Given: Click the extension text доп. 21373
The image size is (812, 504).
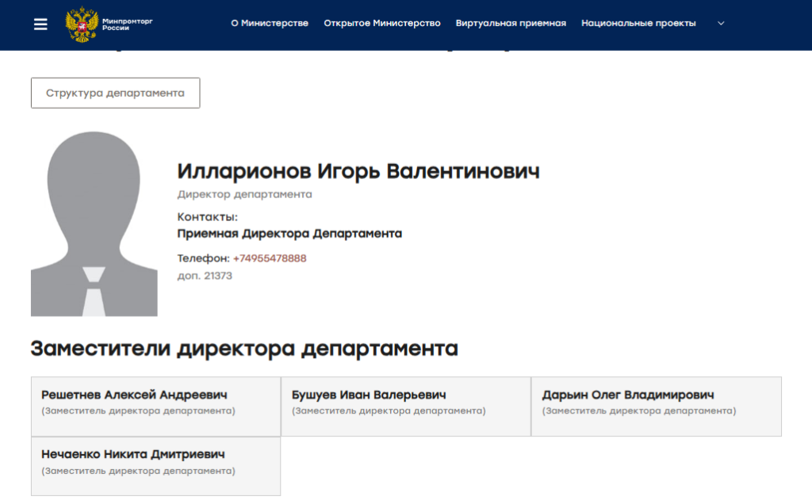Looking at the screenshot, I should pyautogui.click(x=205, y=276).
